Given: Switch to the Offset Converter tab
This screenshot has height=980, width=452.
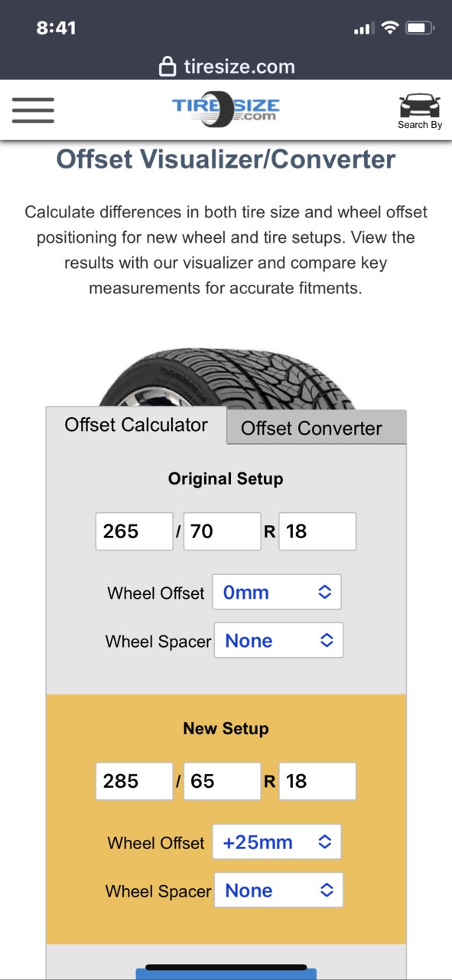Looking at the screenshot, I should tap(316, 428).
